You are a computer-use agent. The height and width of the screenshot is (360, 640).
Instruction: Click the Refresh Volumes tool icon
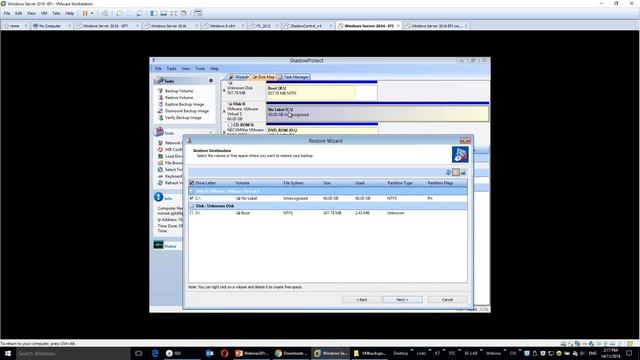(160, 182)
